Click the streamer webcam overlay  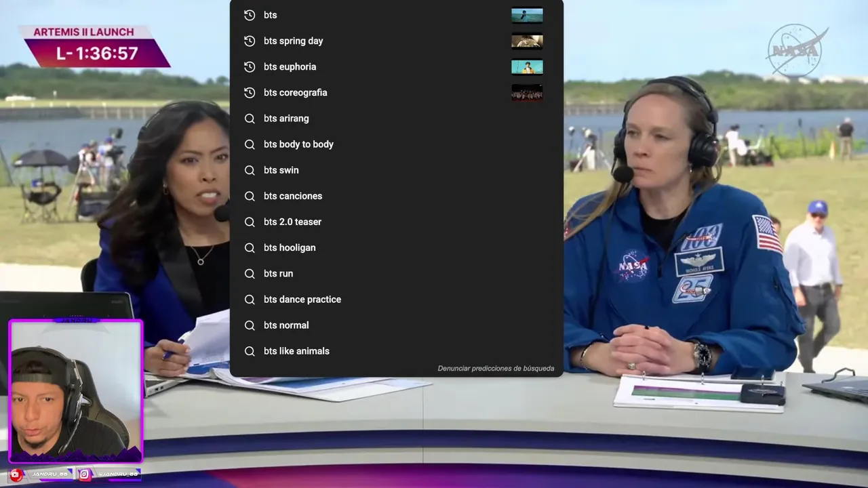click(x=76, y=391)
